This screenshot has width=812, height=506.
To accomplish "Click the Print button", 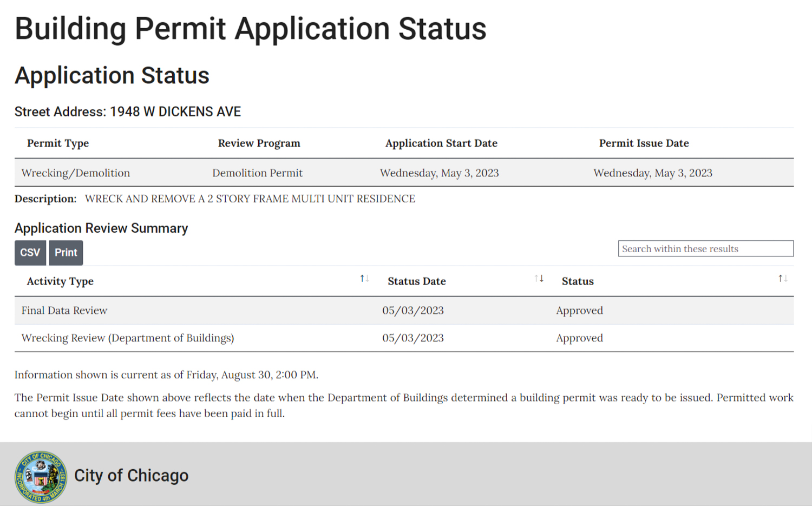I will (x=66, y=253).
